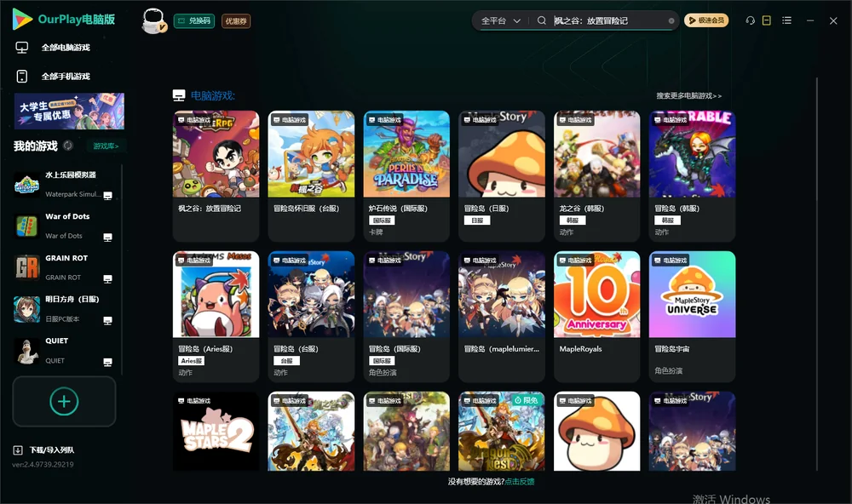Clear the search box text
852x504 pixels.
(x=671, y=20)
